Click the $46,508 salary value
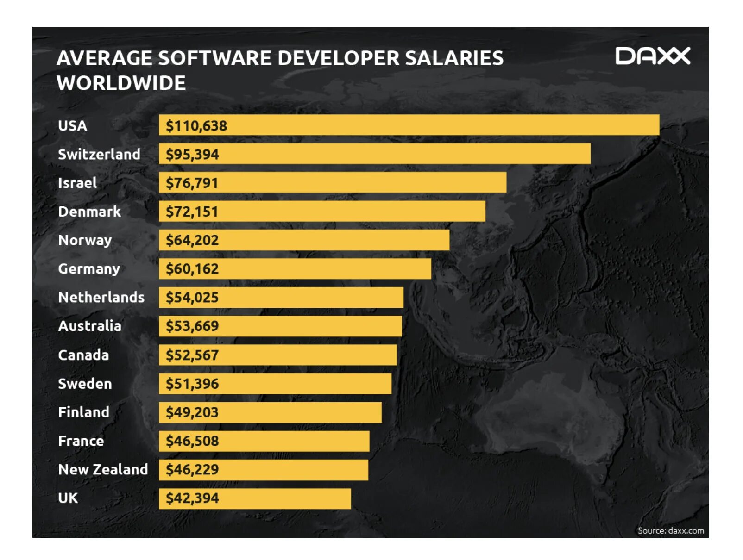This screenshot has height=560, width=743. tap(192, 441)
